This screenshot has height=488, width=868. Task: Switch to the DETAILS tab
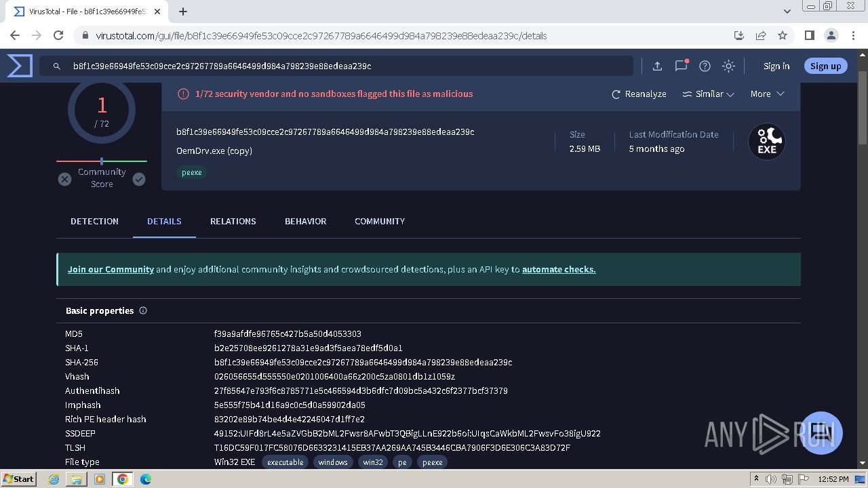coord(164,221)
